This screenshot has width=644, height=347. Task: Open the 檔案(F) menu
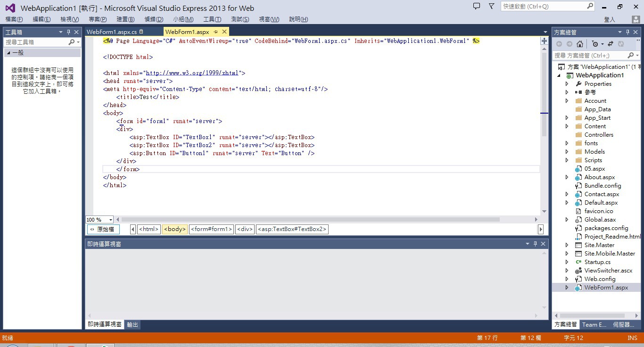14,19
